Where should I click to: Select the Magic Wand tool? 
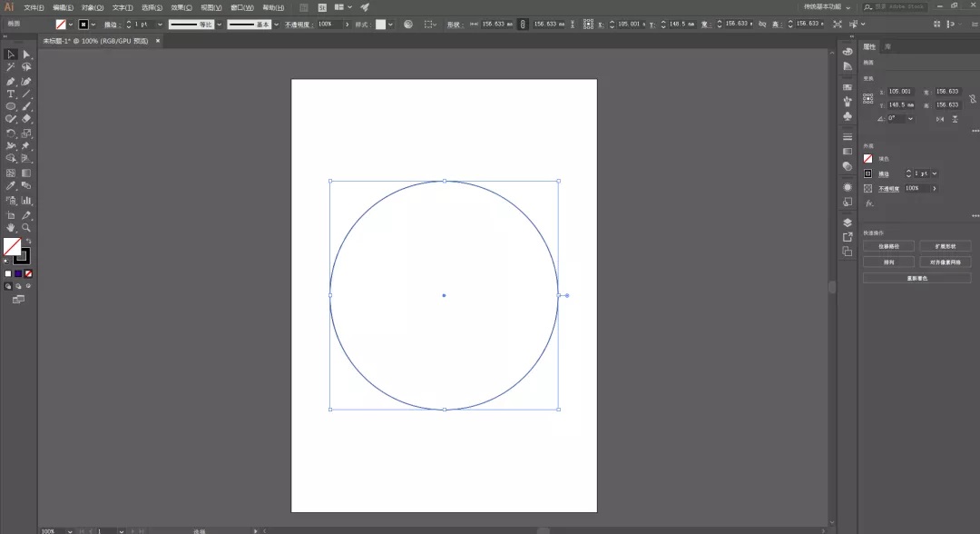click(11, 67)
